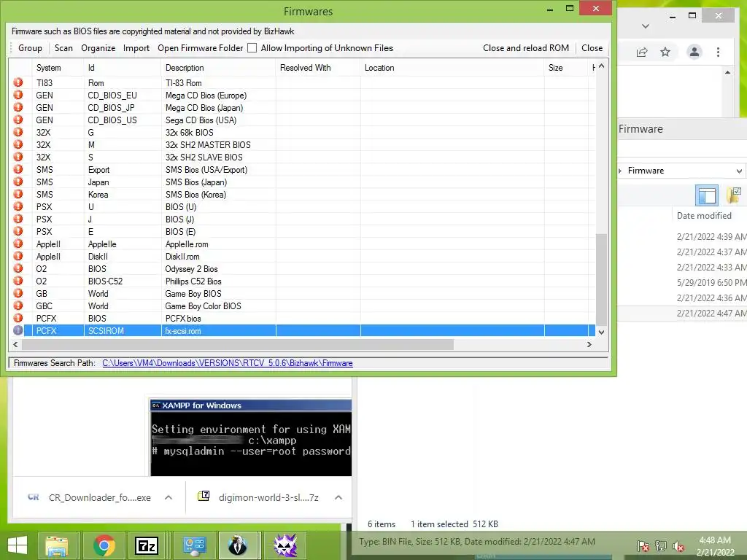747x560 pixels.
Task: Sort by the System column header
Action: point(57,68)
